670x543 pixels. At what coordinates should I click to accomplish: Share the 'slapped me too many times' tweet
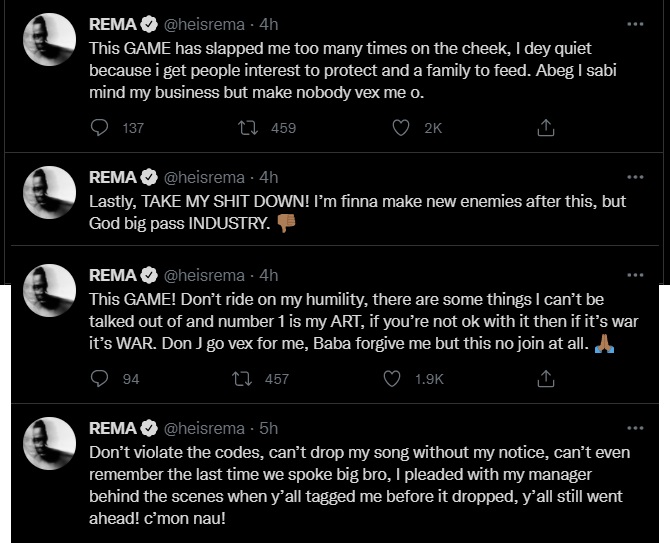tap(546, 127)
